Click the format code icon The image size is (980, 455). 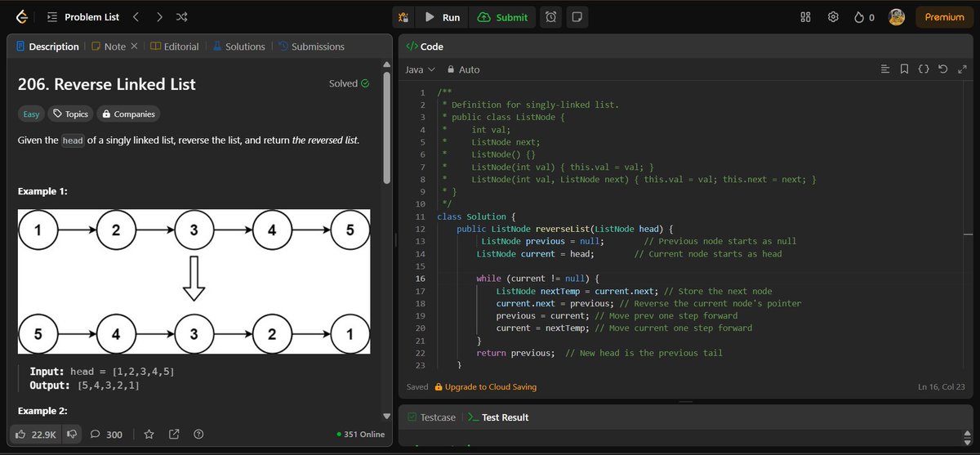tap(884, 70)
